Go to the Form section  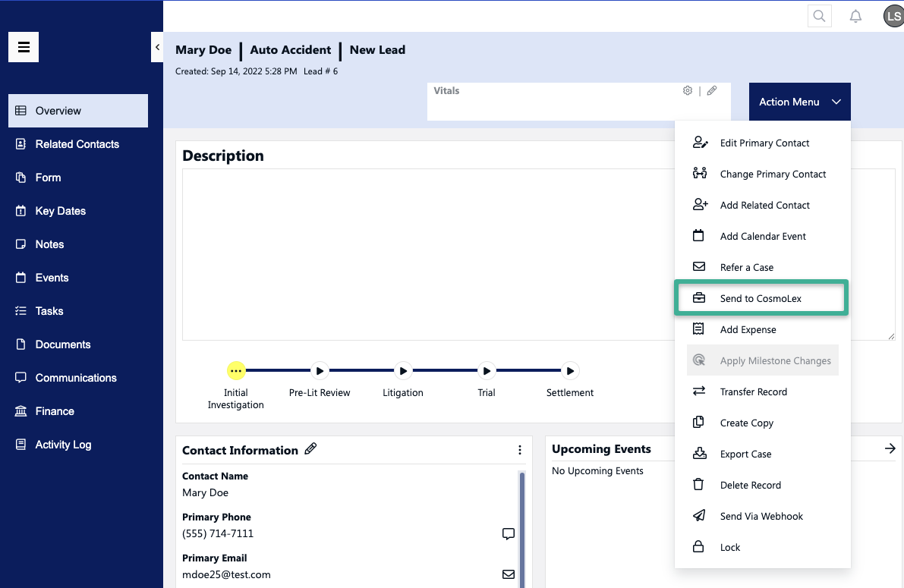click(x=78, y=178)
